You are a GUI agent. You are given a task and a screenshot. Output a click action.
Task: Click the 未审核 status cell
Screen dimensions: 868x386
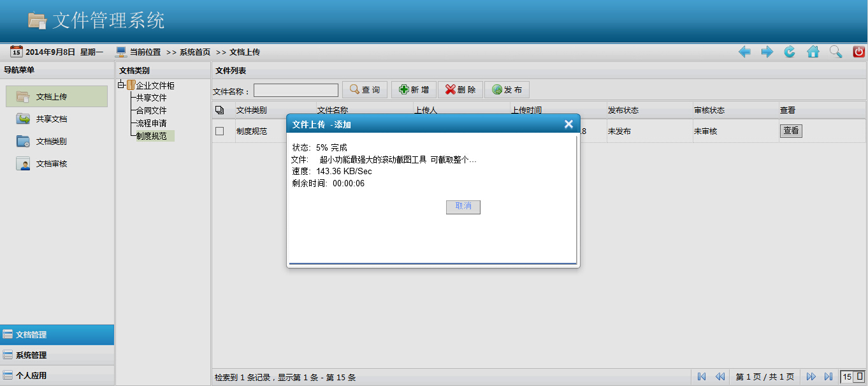coord(705,131)
